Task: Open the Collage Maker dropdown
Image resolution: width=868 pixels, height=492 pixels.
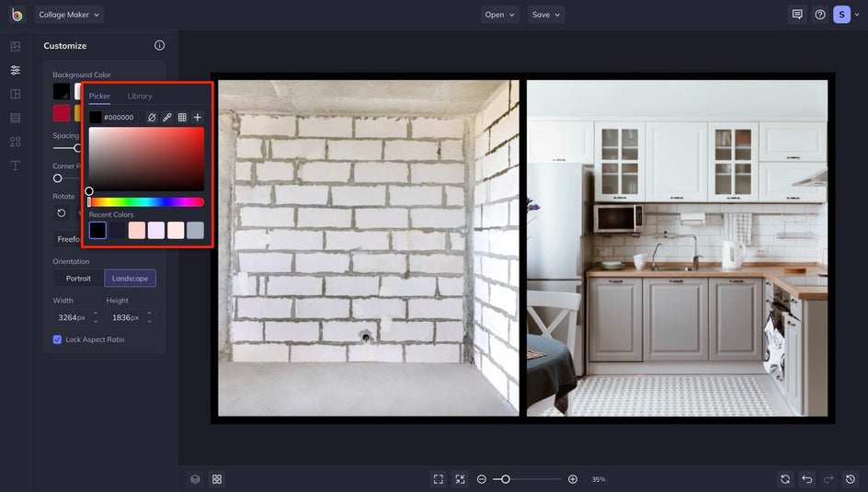Action: 69,15
